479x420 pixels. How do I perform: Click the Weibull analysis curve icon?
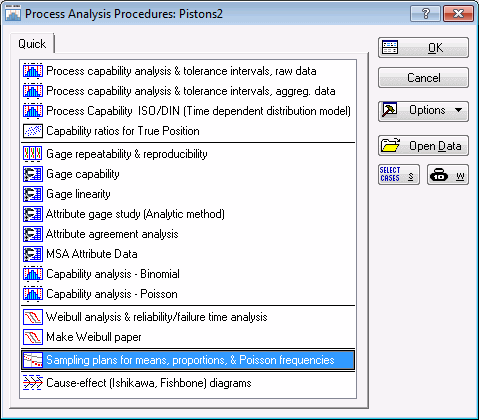(x=33, y=317)
